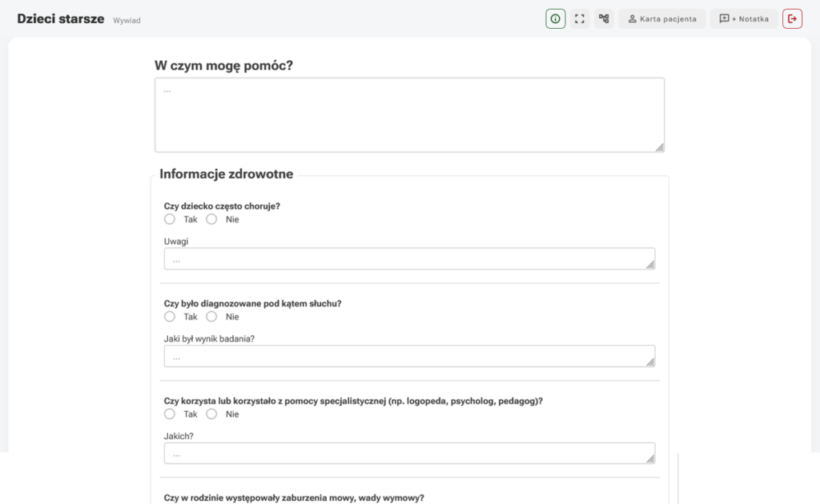Viewport: 820px width, 504px height.
Task: Toggle fullscreen mode icon
Action: [580, 19]
